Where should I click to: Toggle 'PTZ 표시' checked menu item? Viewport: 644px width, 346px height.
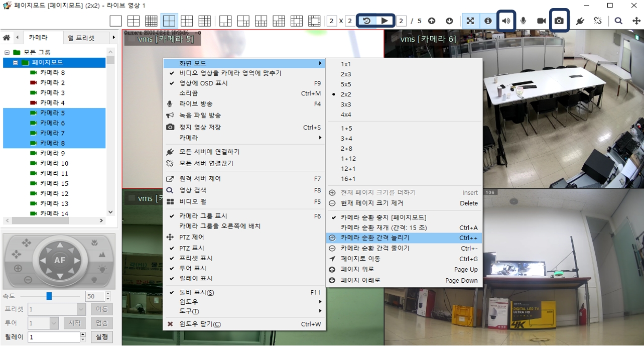(x=192, y=248)
